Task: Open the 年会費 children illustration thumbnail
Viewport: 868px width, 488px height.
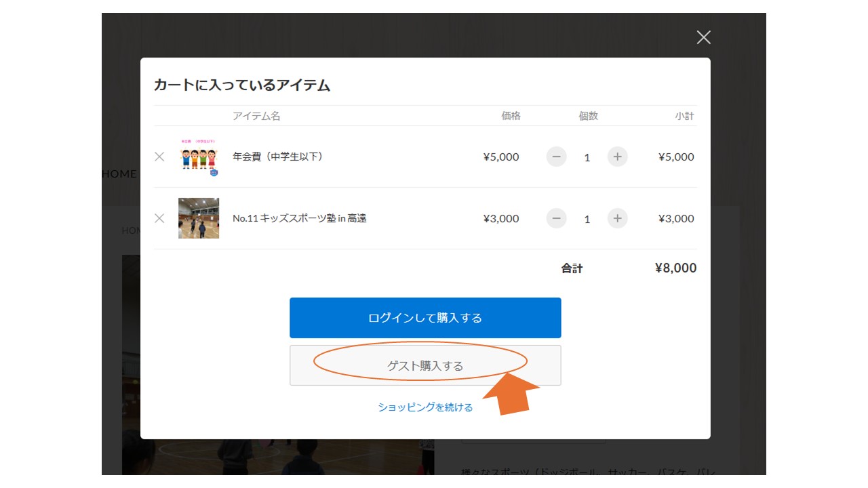Action: coord(199,157)
